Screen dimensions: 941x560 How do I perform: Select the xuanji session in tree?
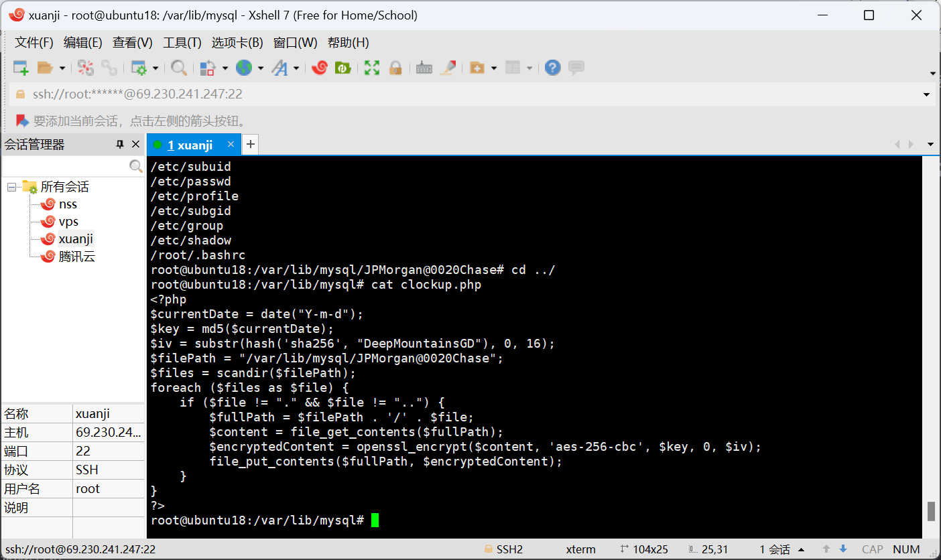(x=76, y=239)
